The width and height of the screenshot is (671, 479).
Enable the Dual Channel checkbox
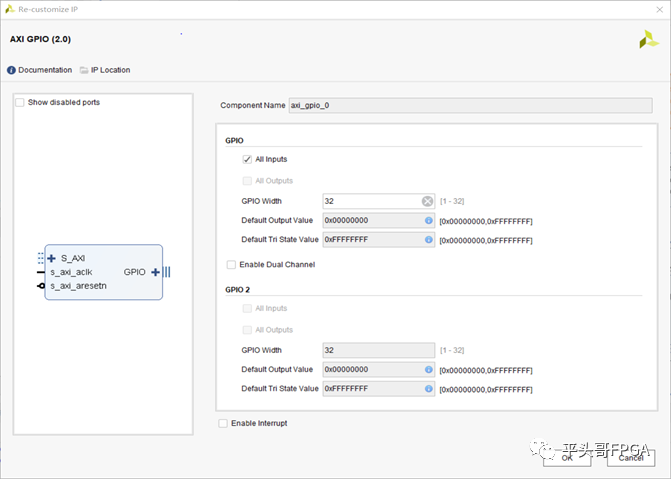[x=231, y=265]
